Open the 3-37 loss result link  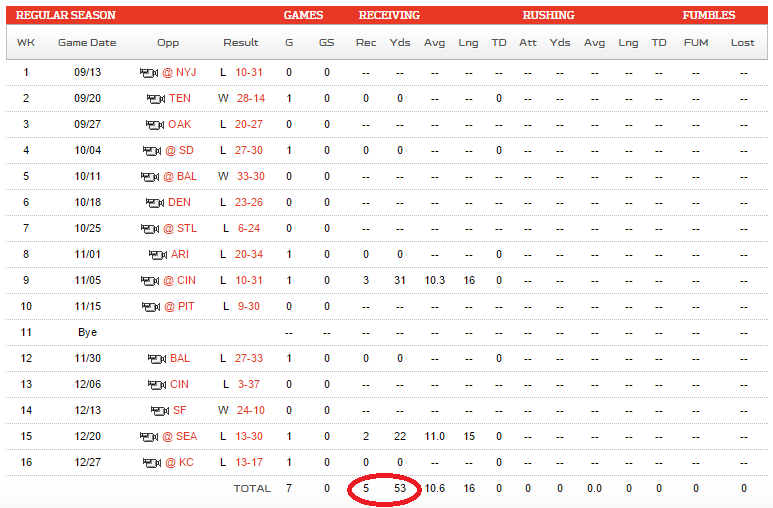click(x=250, y=384)
